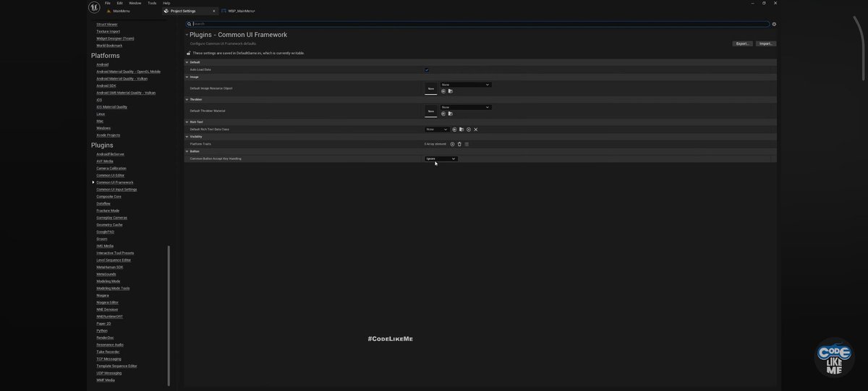Image resolution: width=868 pixels, height=391 pixels.
Task: Switch to the WBP_MainMenu tab
Action: point(242,11)
